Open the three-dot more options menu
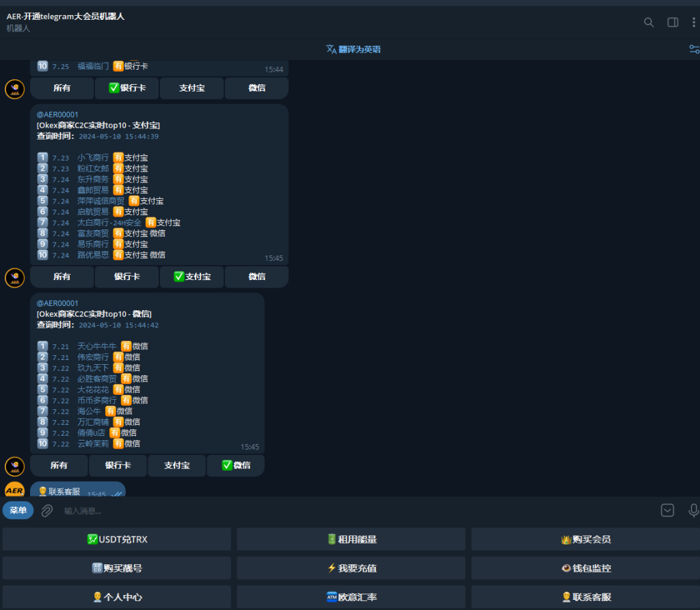The image size is (700, 610). pyautogui.click(x=694, y=23)
